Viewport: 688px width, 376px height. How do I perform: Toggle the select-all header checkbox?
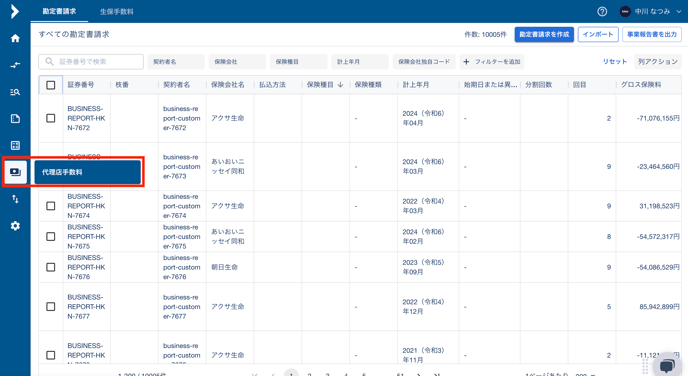(50, 85)
